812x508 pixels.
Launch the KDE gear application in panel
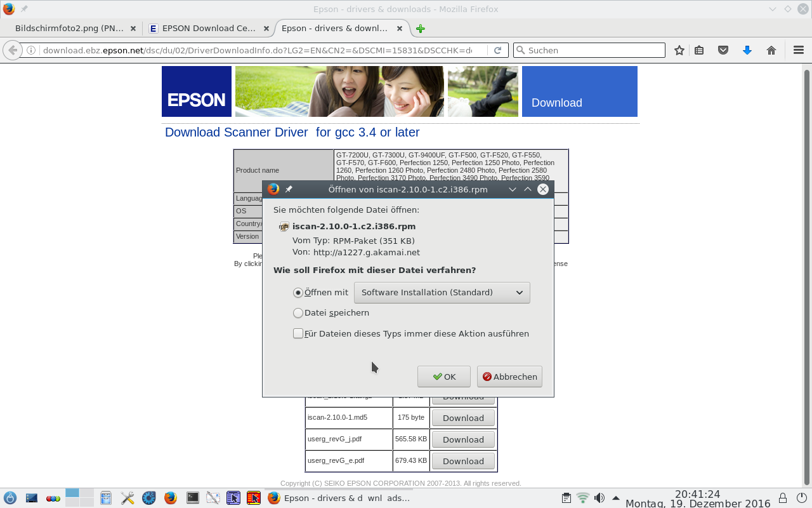coord(149,498)
